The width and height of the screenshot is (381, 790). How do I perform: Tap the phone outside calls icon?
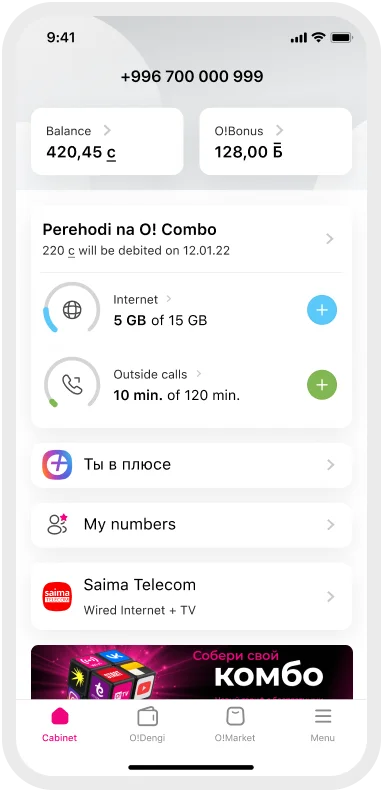[72, 385]
